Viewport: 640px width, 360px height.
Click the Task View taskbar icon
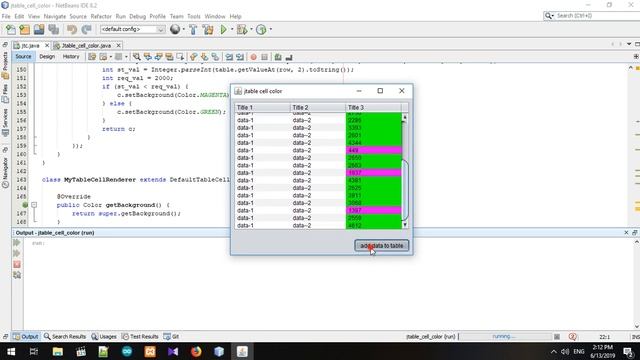pos(34,351)
